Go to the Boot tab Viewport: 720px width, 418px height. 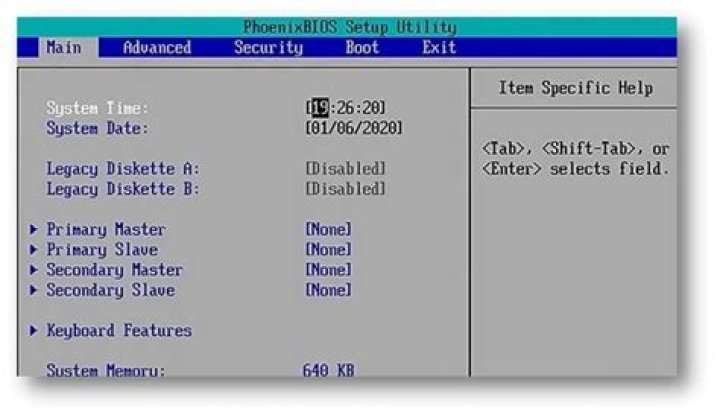pyautogui.click(x=362, y=47)
